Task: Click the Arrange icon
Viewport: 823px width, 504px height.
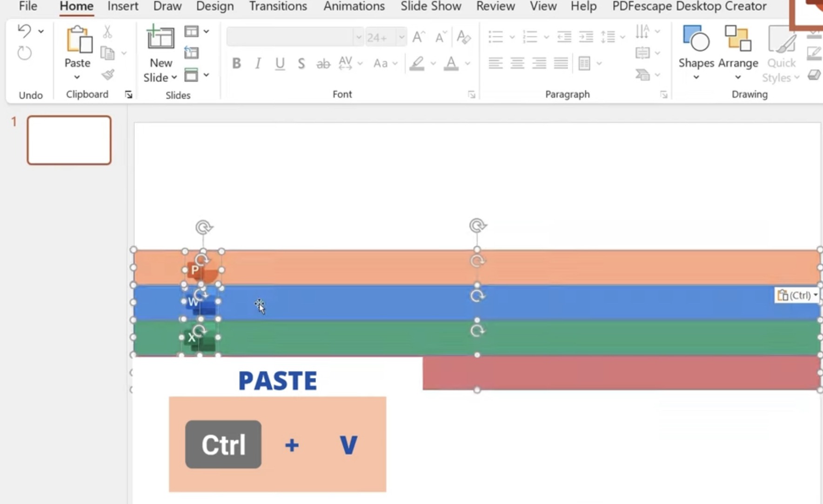Action: point(738,38)
